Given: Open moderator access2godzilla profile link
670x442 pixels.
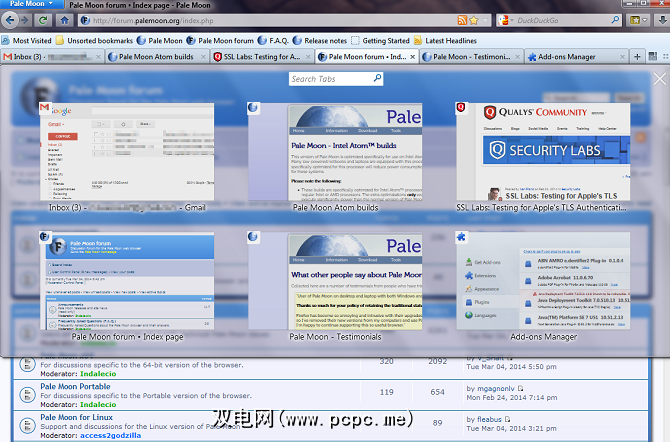Looking at the screenshot, I should point(110,436).
